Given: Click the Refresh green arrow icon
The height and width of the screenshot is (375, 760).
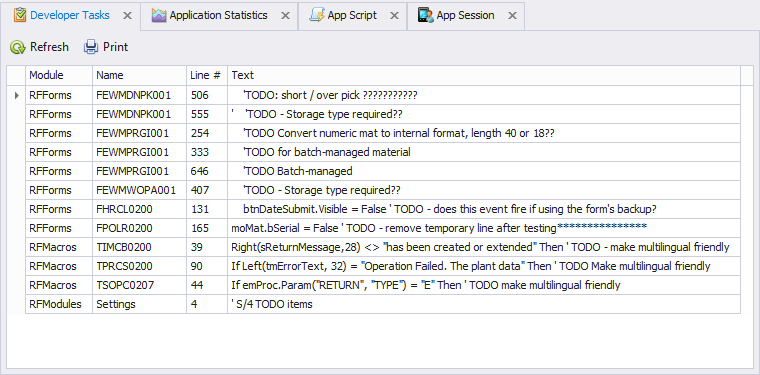Looking at the screenshot, I should point(18,47).
